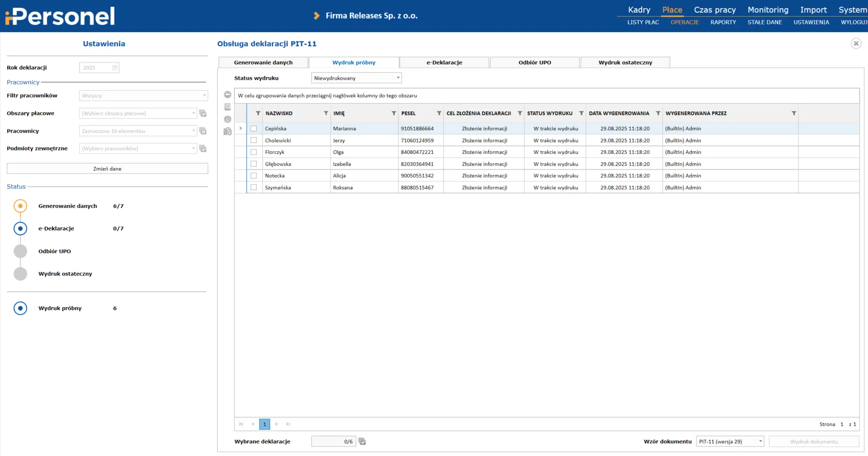The image size is (868, 456).
Task: Select the checkbox for Szymańska Roksana
Action: pos(253,187)
